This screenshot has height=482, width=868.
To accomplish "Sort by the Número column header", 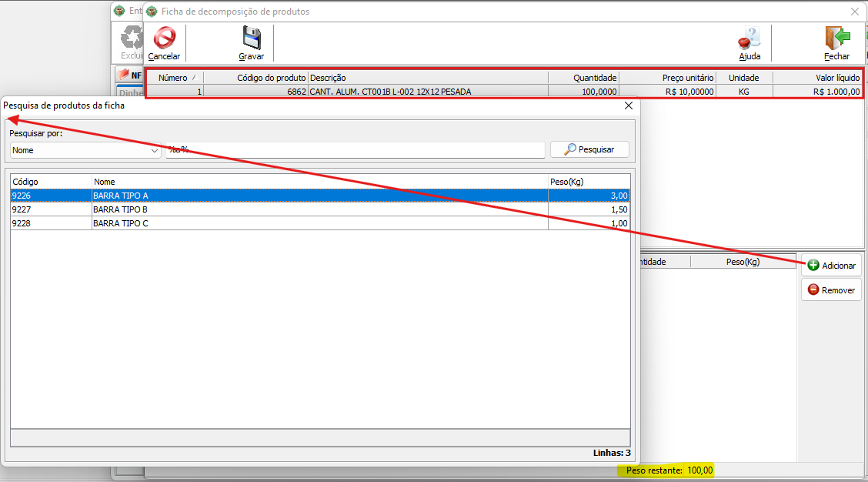I will [175, 78].
